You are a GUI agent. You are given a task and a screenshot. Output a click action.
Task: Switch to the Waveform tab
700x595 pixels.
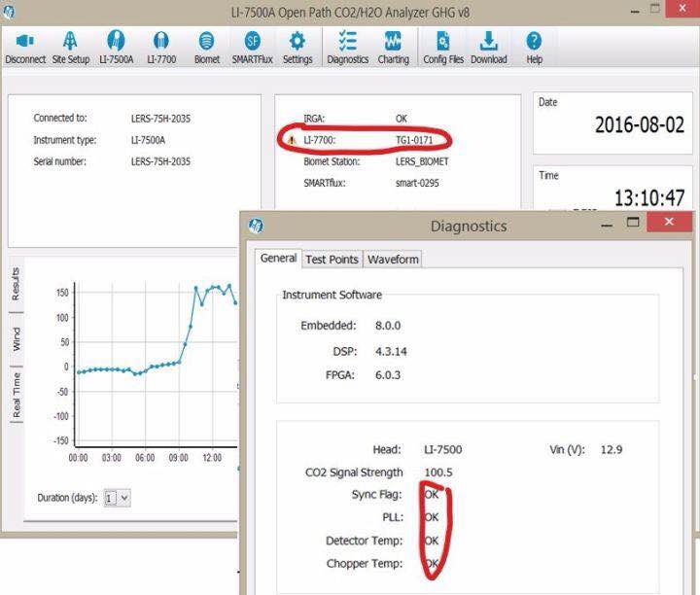click(x=393, y=260)
